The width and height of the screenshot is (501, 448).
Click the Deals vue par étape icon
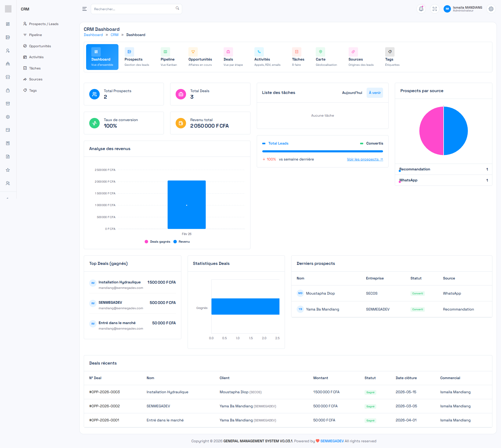pos(228,52)
